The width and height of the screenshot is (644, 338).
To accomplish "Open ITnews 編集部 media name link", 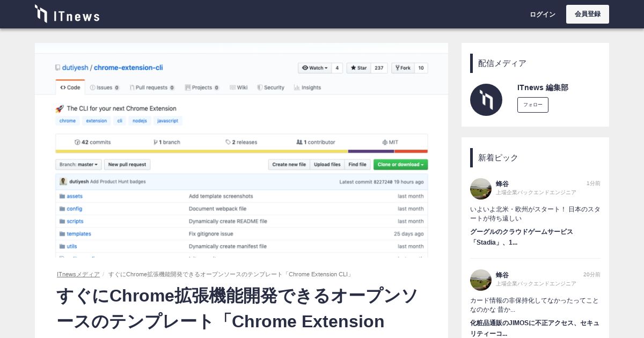I will click(543, 87).
